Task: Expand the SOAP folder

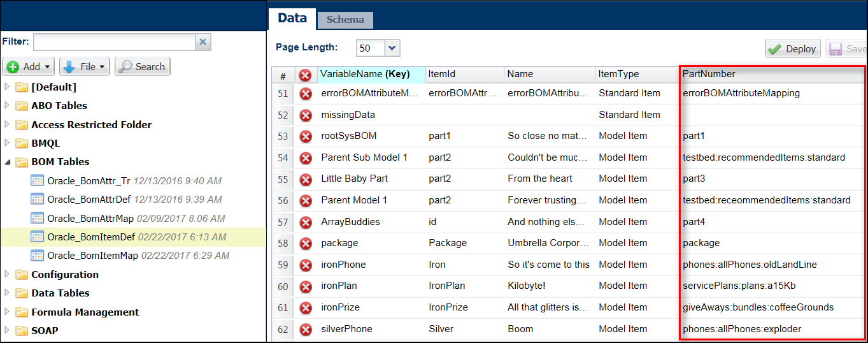Action: [x=8, y=331]
